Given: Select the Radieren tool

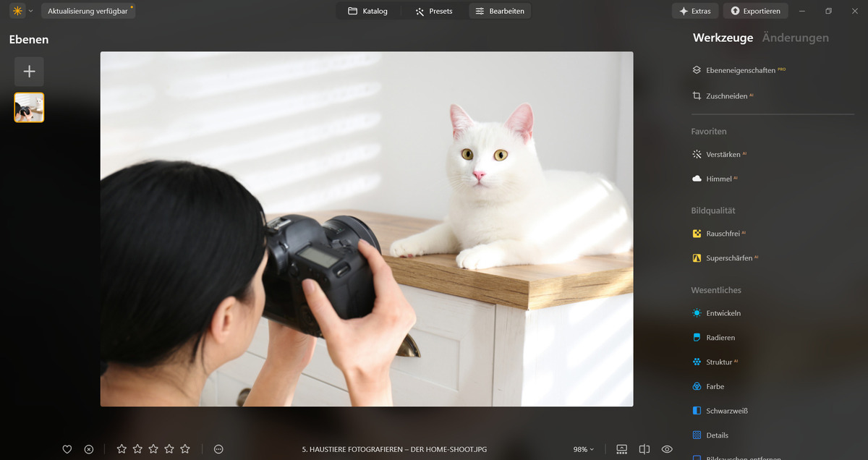Looking at the screenshot, I should [720, 337].
